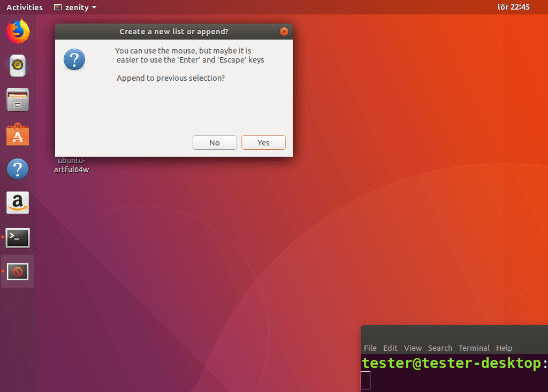548x392 pixels.
Task: Close the 'Create a new list' dialog
Action: tap(284, 32)
